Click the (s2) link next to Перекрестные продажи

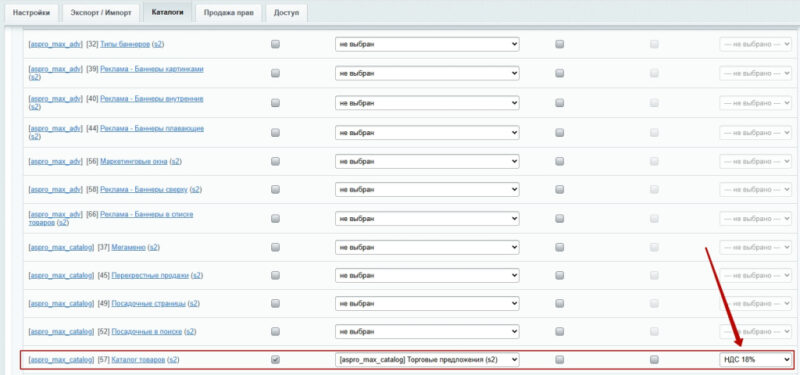click(x=197, y=276)
